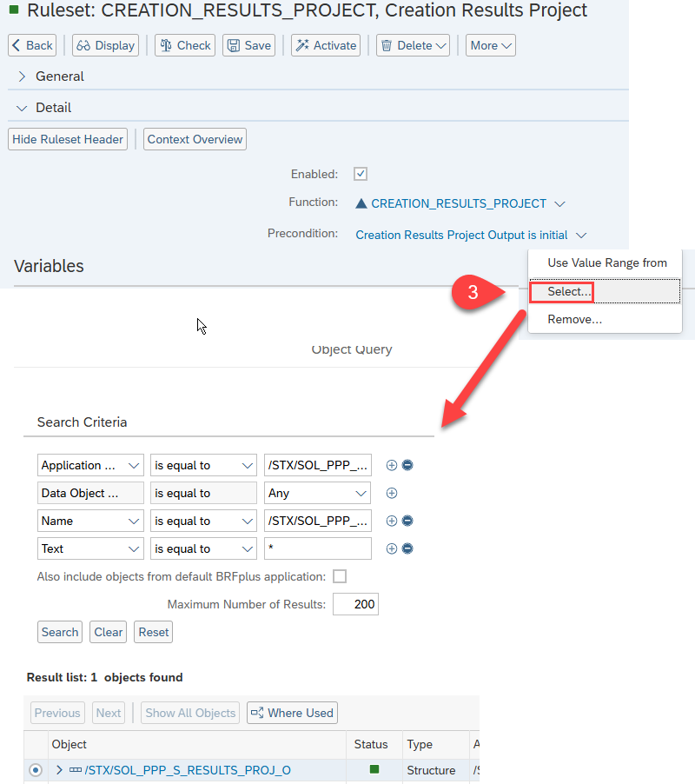The height and width of the screenshot is (784, 695).
Task: Save the ruleset
Action: [x=248, y=45]
